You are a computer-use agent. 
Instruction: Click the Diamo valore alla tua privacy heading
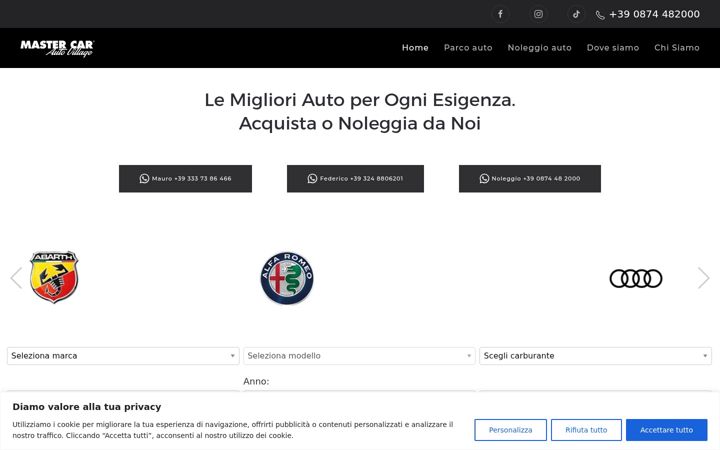coord(87,407)
